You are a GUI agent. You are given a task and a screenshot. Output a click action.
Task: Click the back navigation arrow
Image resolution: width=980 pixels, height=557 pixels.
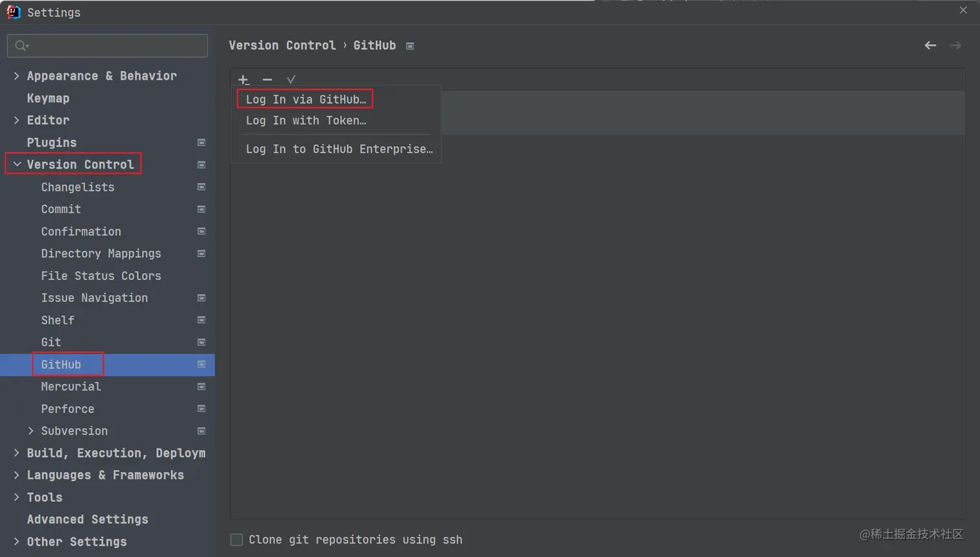tap(930, 45)
